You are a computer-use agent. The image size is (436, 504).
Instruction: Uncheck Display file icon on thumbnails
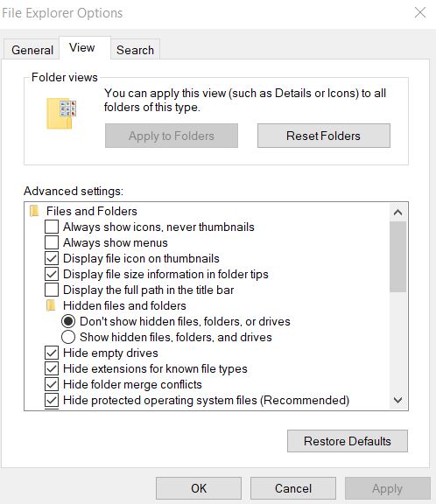[52, 258]
